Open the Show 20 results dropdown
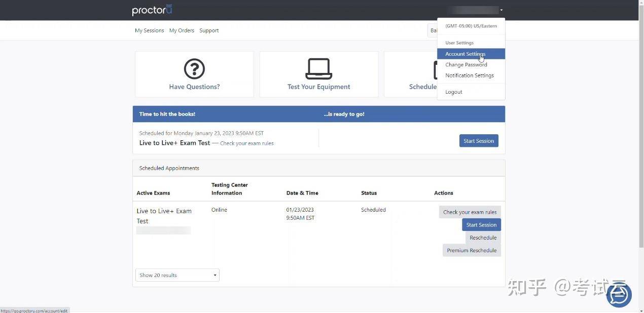The image size is (644, 313). (177, 275)
